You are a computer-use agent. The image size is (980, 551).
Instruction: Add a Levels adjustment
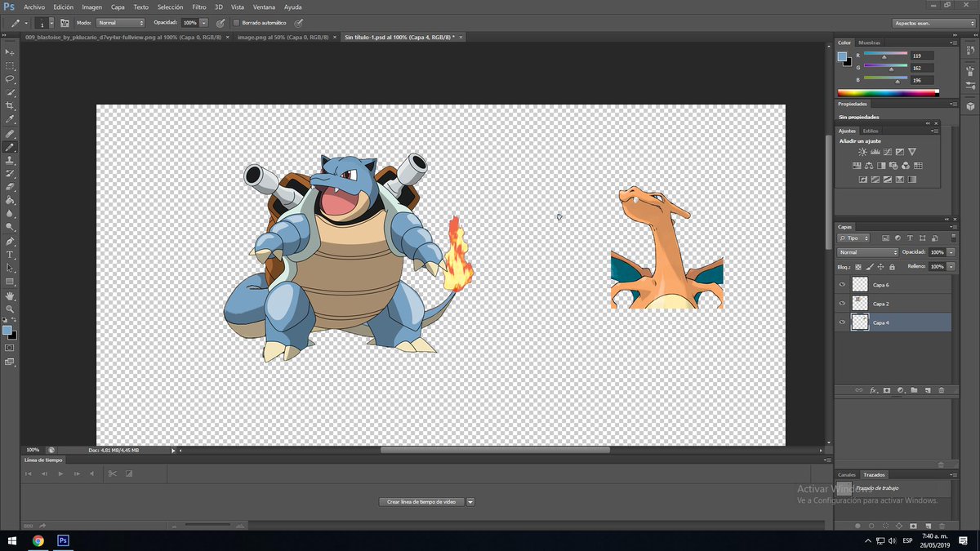coord(875,152)
